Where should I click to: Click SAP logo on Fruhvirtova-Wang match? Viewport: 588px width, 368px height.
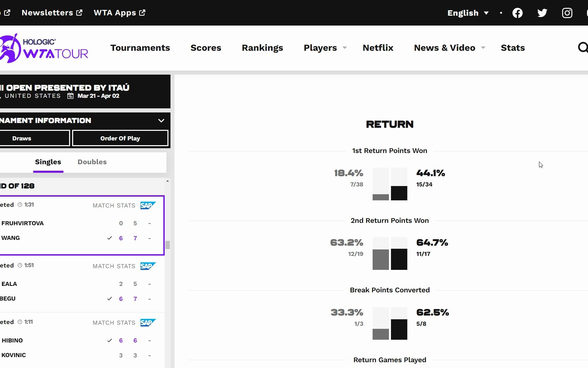[x=148, y=205]
